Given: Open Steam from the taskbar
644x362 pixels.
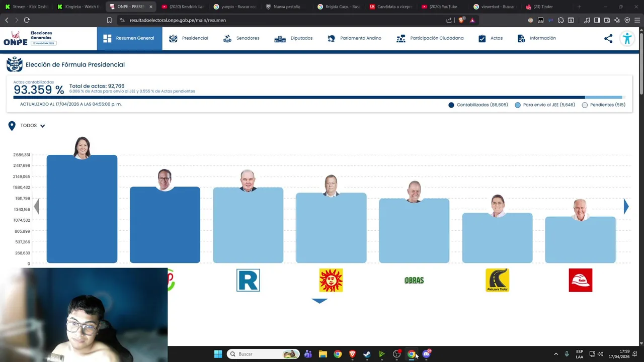Looking at the screenshot, I should (367, 354).
